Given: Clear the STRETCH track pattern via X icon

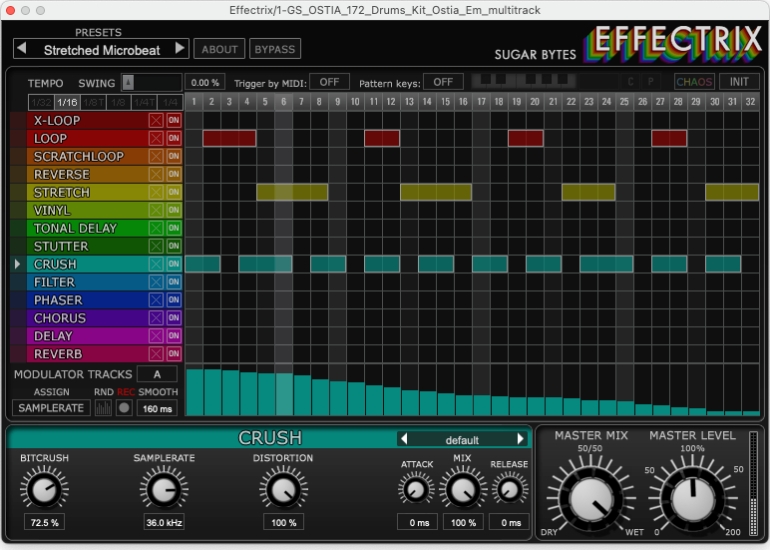Looking at the screenshot, I should [156, 192].
